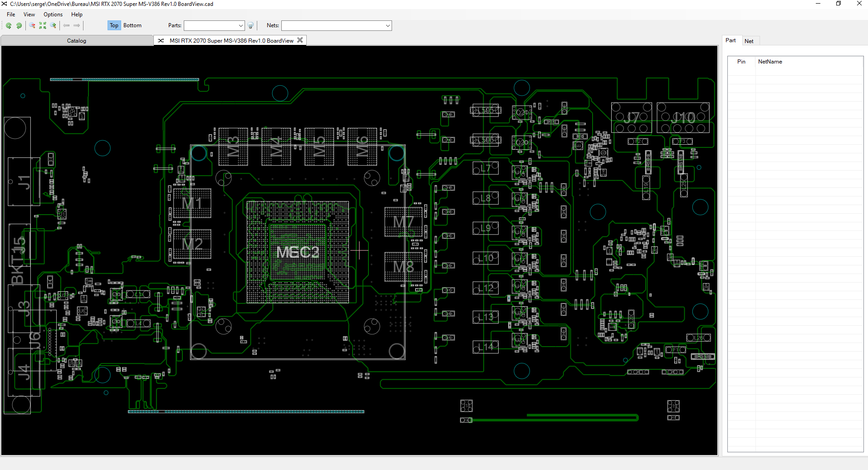This screenshot has height=470, width=868.
Task: Expand the Nets dropdown list
Action: tap(387, 26)
